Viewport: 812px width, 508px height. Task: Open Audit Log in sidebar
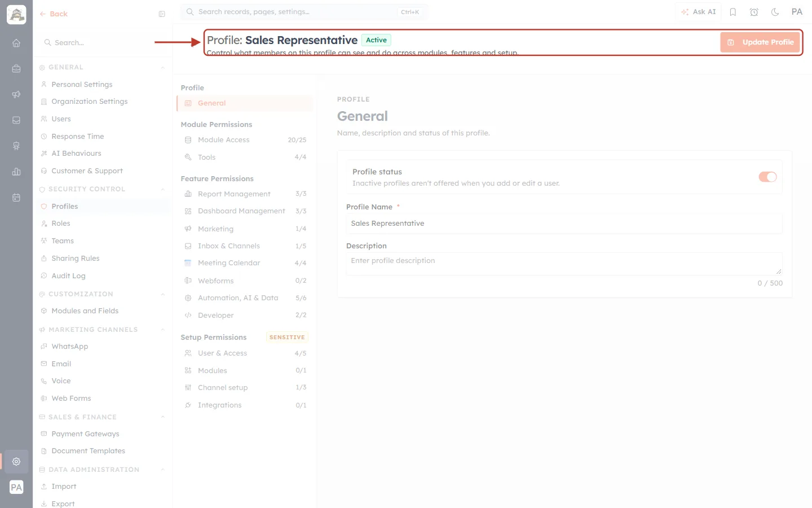[103, 276]
